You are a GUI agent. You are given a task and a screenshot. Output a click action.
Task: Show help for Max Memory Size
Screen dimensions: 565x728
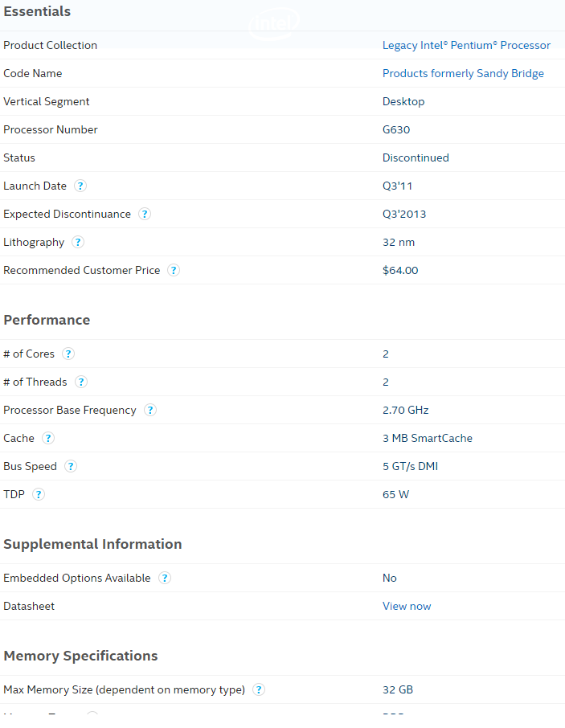[259, 689]
